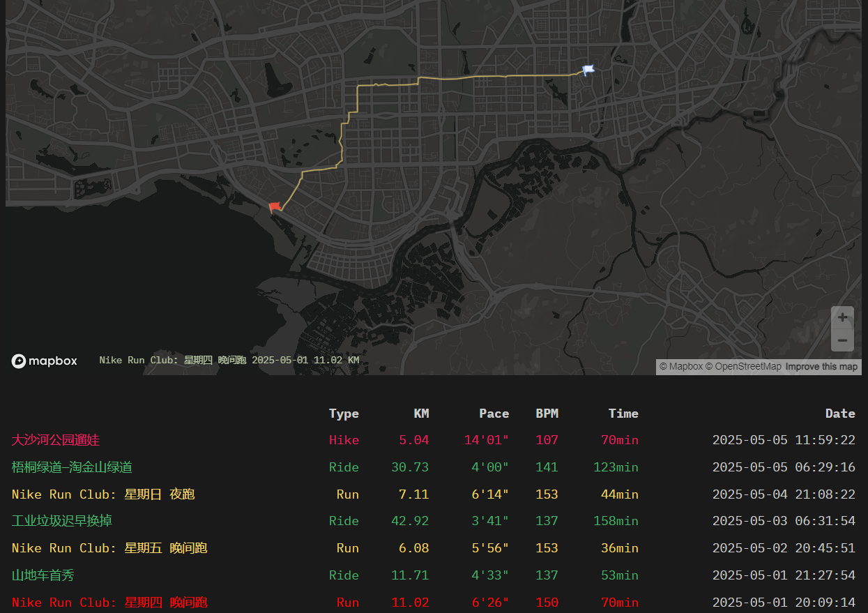Select the white flag route marker
868x613 pixels.
(588, 69)
